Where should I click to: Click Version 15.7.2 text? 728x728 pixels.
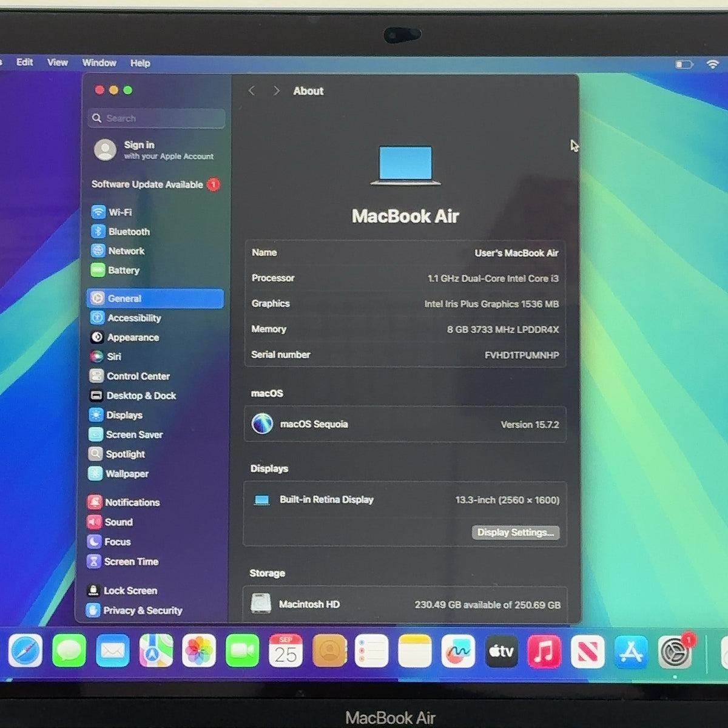pyautogui.click(x=530, y=425)
